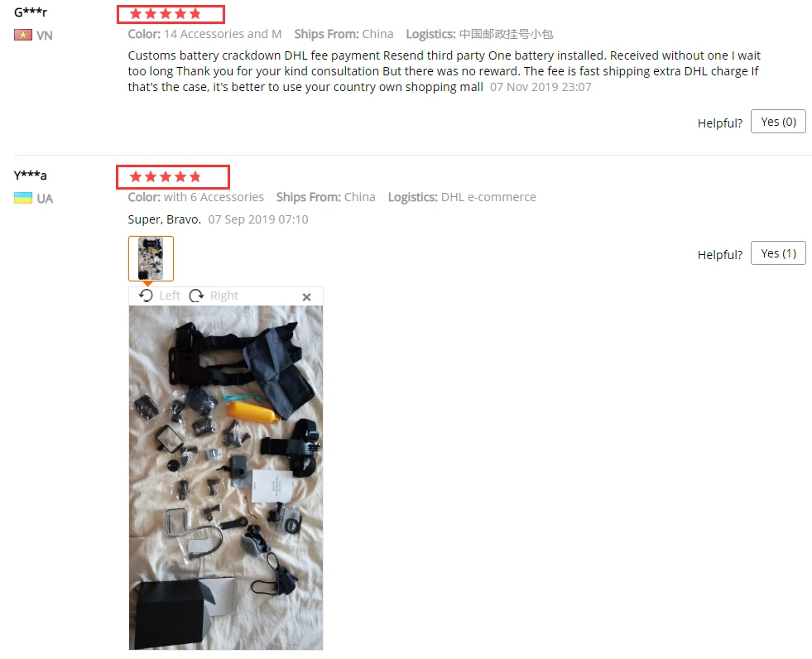
Task: Open the review photo thumbnail of accessories
Action: pos(151,258)
